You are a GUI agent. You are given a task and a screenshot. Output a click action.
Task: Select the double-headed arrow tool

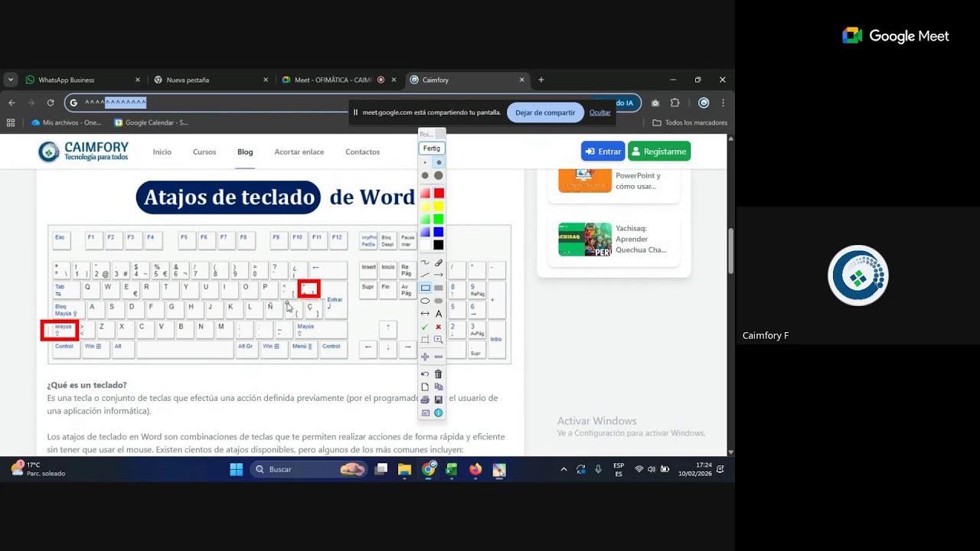(425, 314)
